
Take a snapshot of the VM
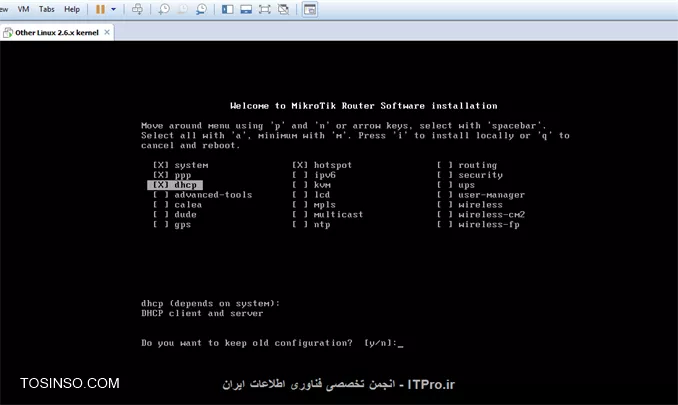coord(164,9)
